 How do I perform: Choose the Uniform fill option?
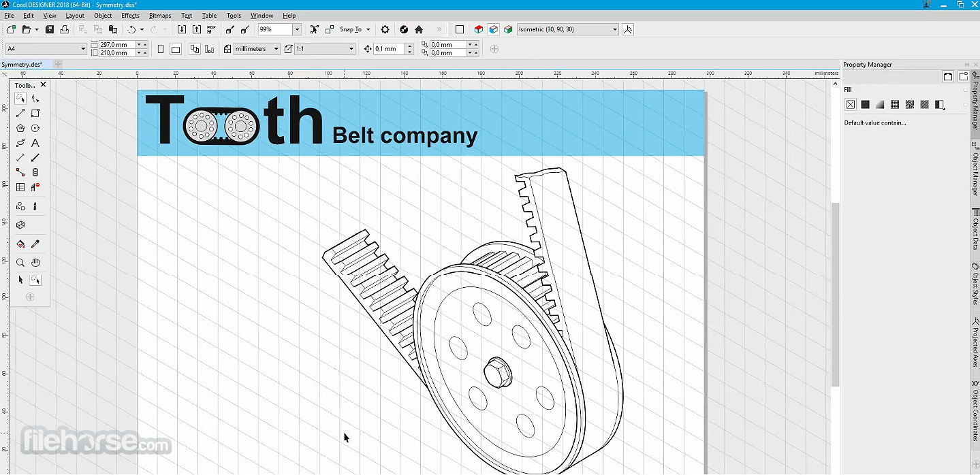pyautogui.click(x=865, y=104)
